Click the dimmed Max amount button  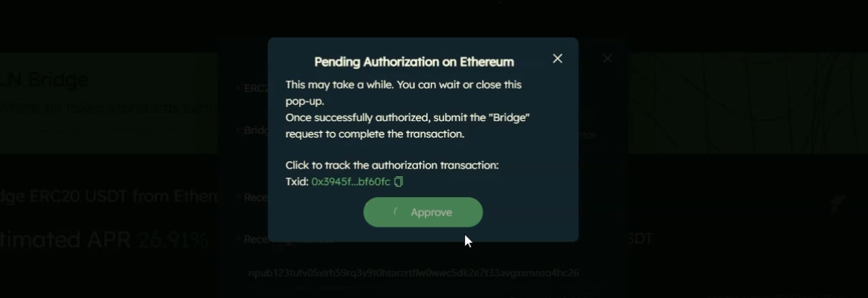coord(588,135)
